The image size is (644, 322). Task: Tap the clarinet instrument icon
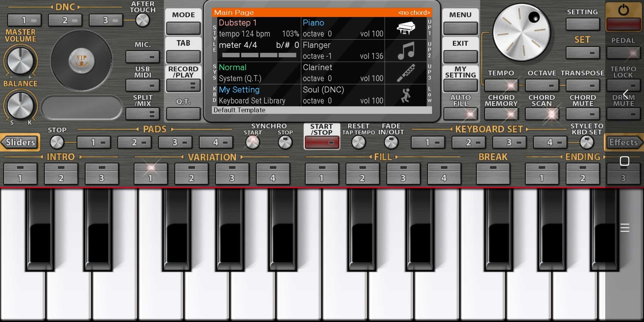[x=406, y=73]
